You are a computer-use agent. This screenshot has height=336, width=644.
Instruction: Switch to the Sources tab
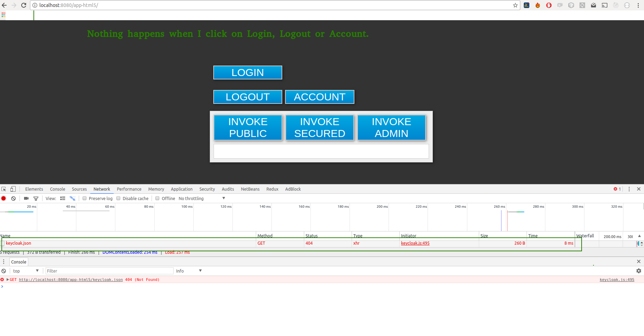(x=79, y=189)
